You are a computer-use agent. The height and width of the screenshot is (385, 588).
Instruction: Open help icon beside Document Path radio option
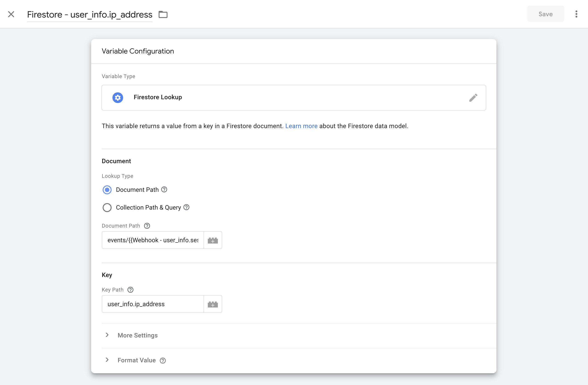[x=164, y=190]
